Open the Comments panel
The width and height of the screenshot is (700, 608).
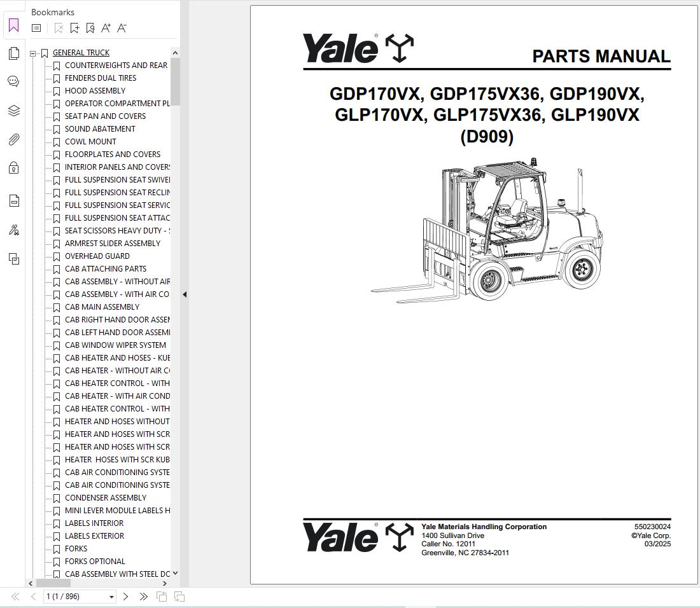point(13,81)
